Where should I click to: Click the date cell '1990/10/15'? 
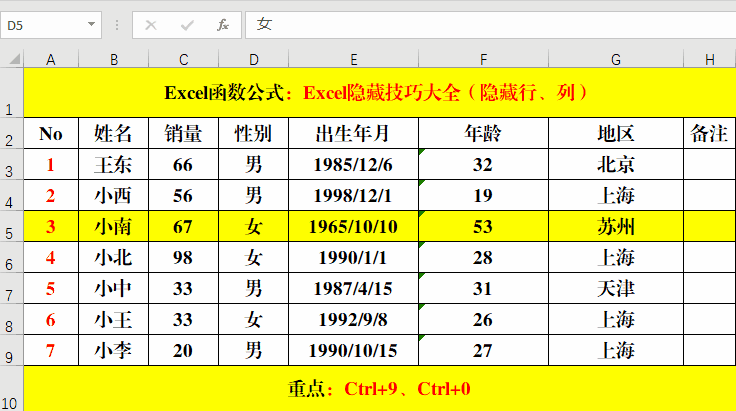pyautogui.click(x=353, y=350)
